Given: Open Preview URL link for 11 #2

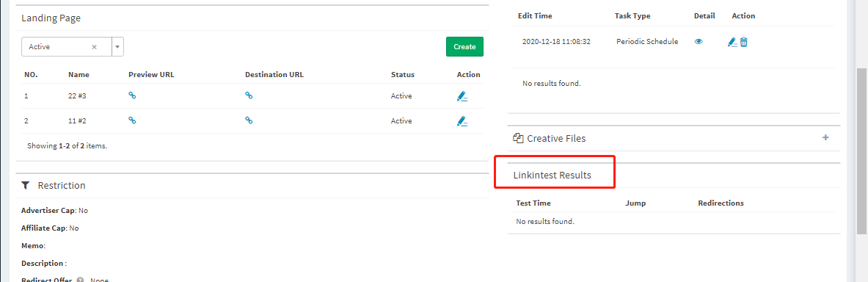Looking at the screenshot, I should [x=132, y=120].
